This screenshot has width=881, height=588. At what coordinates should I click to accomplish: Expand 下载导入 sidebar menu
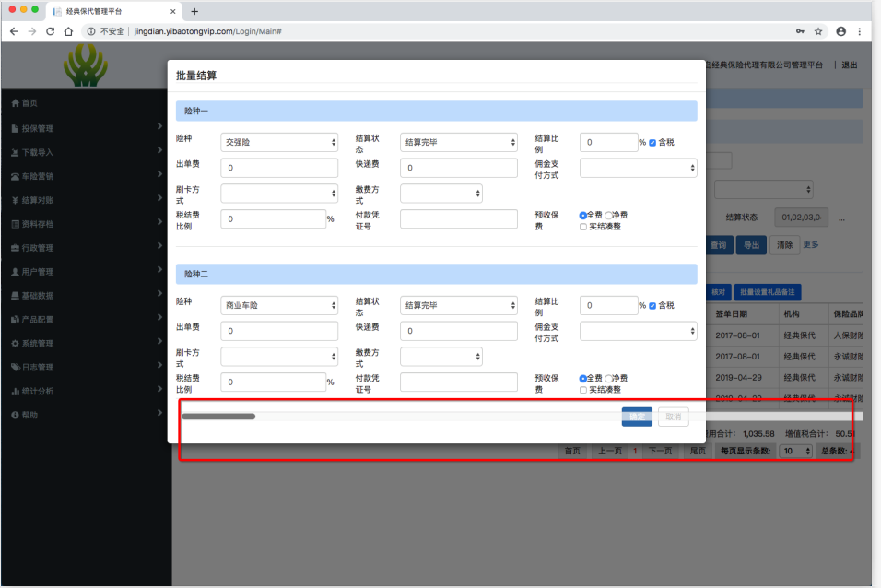[x=86, y=152]
